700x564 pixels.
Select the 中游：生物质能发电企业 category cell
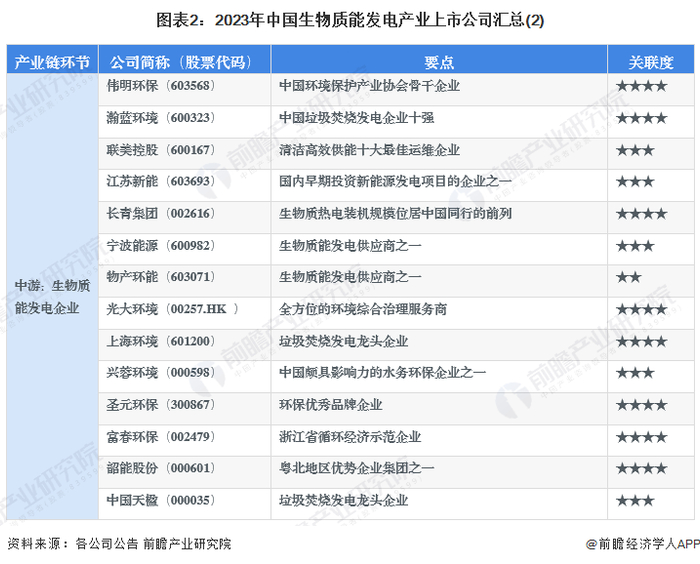pyautogui.click(x=52, y=297)
